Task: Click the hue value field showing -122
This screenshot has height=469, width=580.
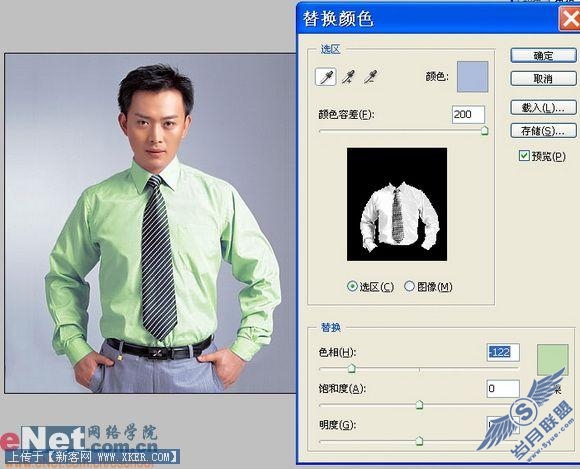Action: point(503,352)
